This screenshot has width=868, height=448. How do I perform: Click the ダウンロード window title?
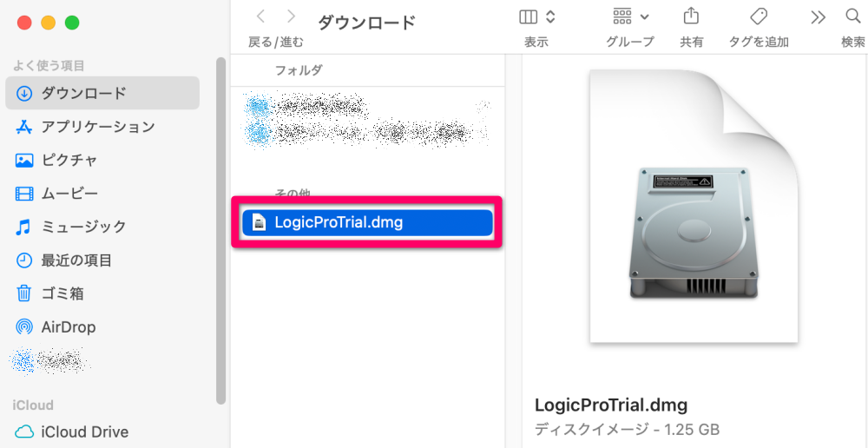point(366,23)
